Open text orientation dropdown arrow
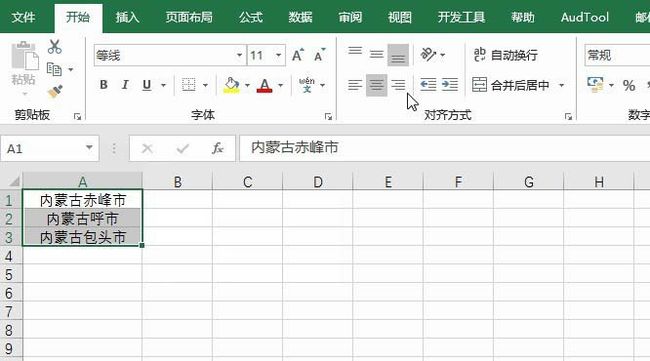The image size is (650, 361). (x=443, y=55)
